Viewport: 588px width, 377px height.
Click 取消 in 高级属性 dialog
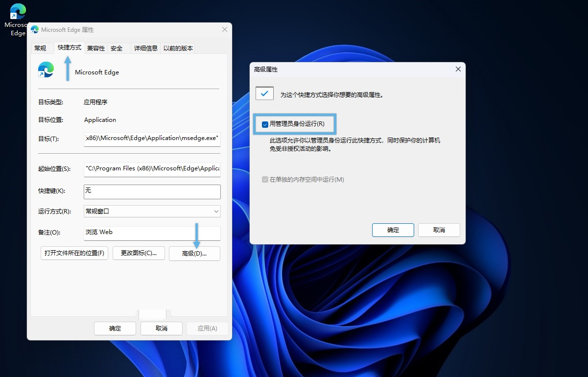[x=439, y=230]
